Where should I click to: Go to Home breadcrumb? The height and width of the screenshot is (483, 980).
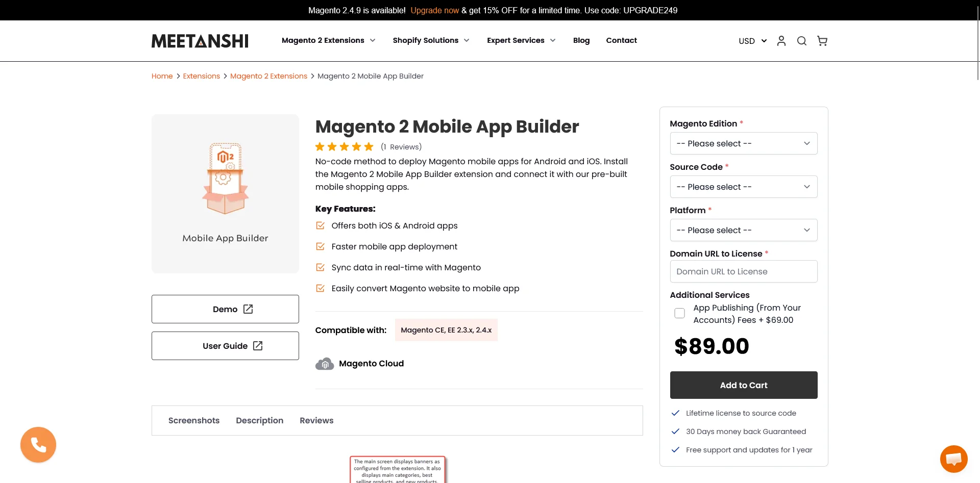click(x=162, y=76)
